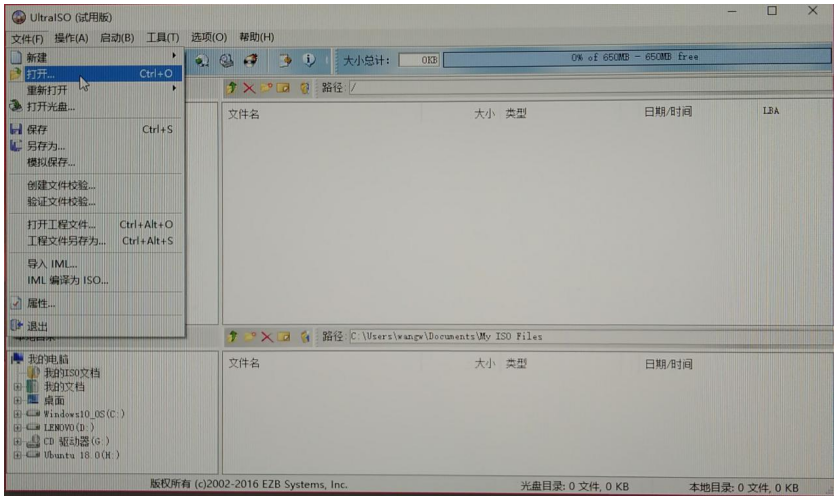Choose 打开... from the File menu
The image size is (837, 497).
tap(96, 74)
